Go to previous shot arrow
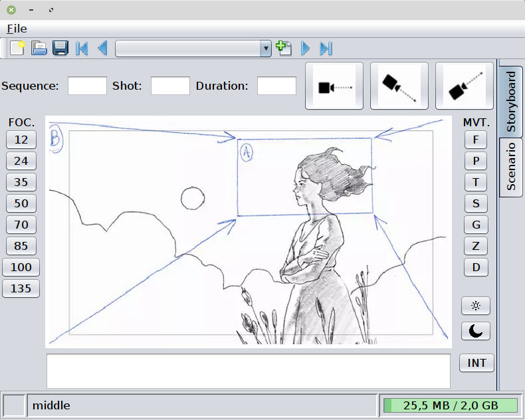 tap(102, 49)
